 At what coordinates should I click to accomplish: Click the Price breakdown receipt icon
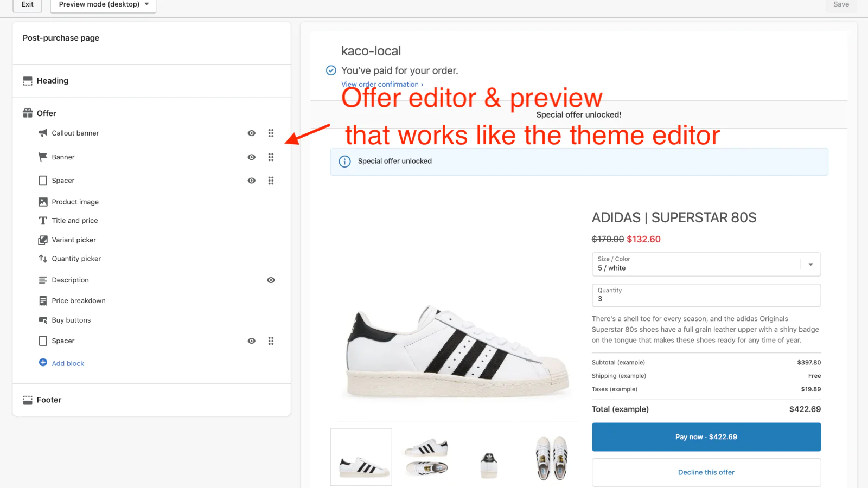pos(43,300)
